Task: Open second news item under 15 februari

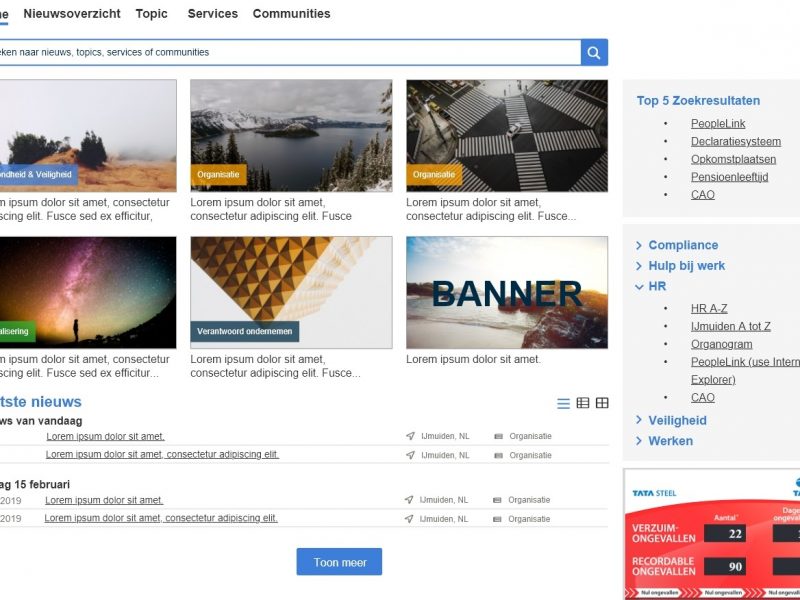Action: coord(161,518)
